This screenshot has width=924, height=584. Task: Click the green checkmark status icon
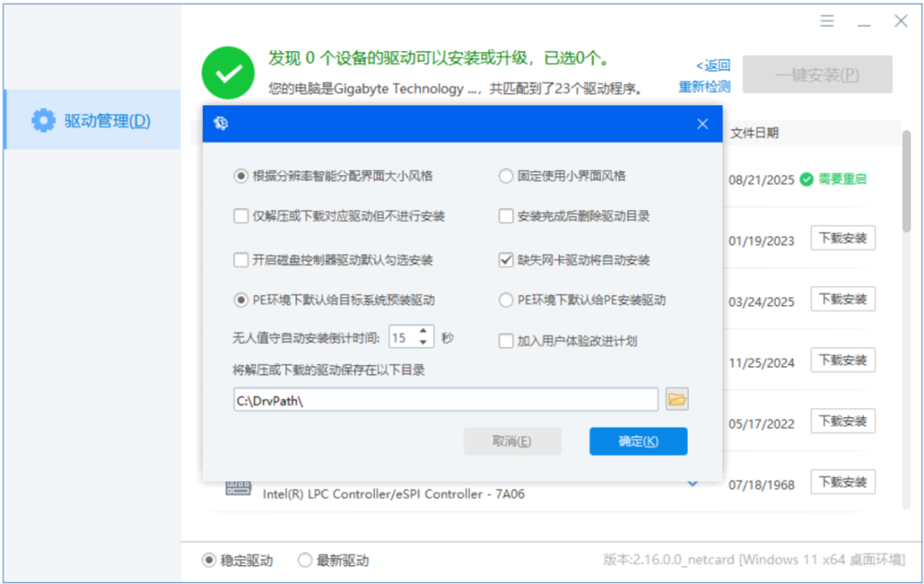pos(228,73)
